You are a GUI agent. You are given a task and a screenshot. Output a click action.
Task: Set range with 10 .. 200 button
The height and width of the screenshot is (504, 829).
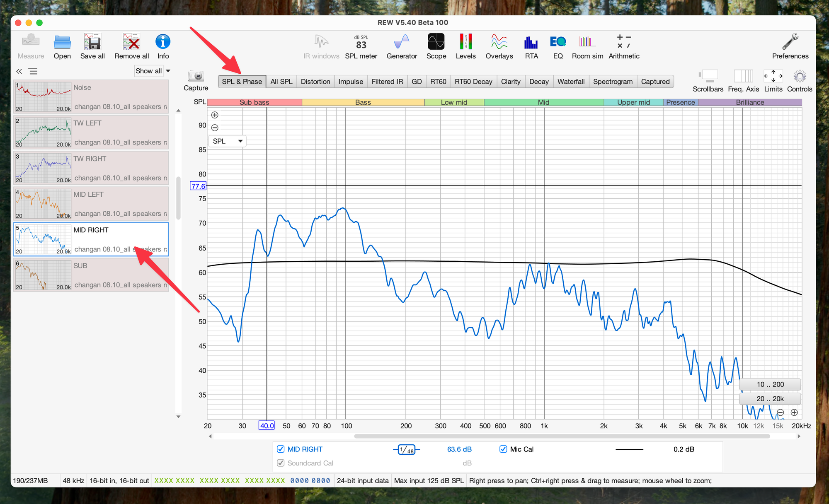point(770,384)
